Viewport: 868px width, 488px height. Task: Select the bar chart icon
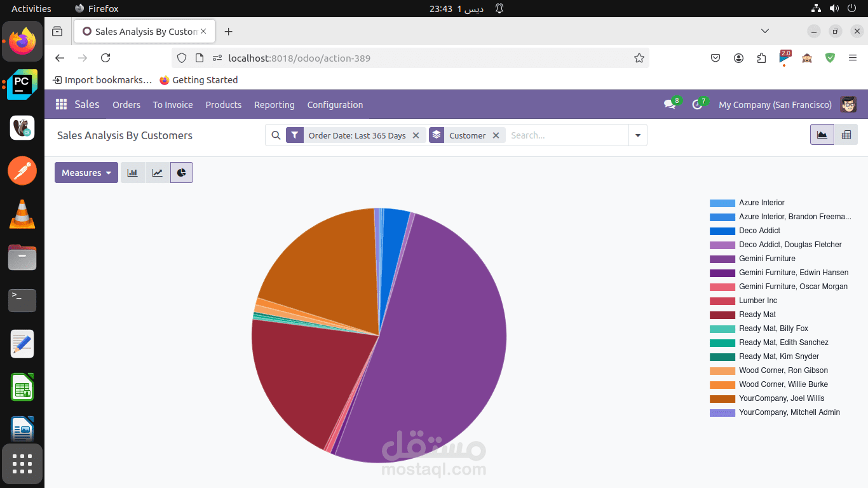132,172
